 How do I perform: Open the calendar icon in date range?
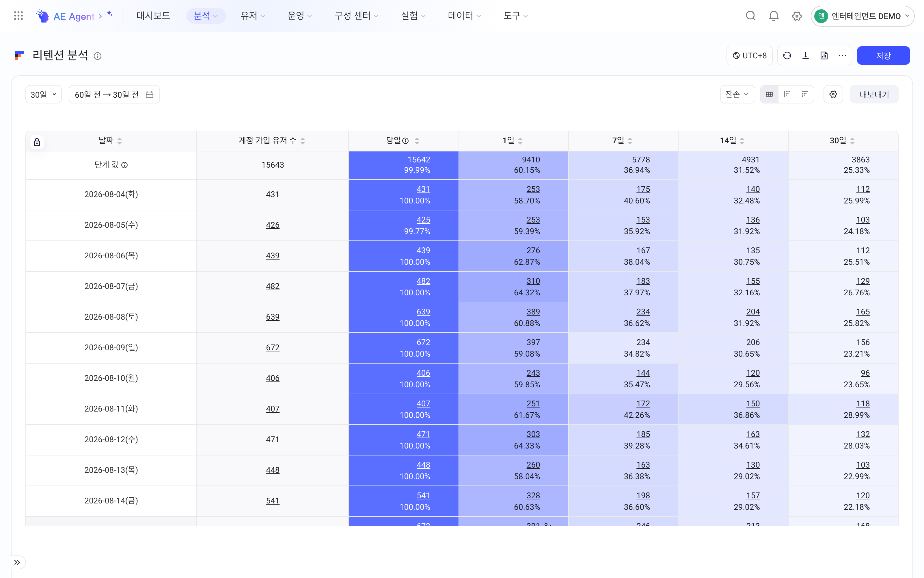coord(150,95)
